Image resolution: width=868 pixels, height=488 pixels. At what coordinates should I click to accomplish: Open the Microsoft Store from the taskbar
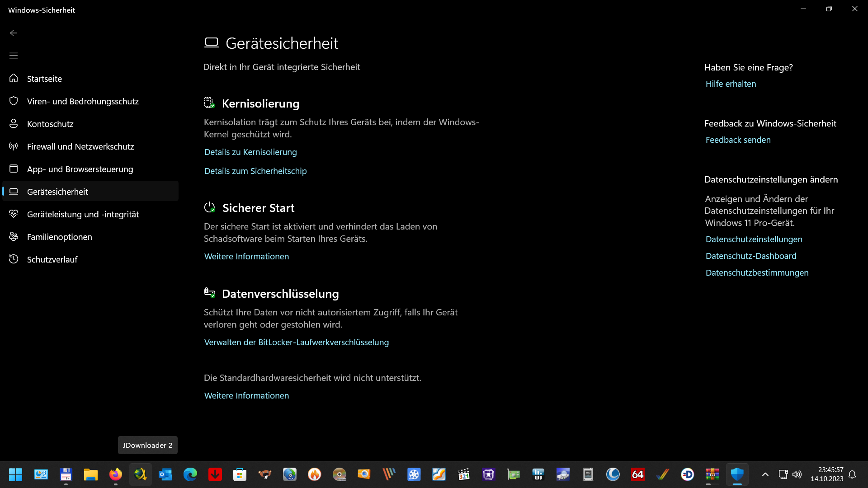(240, 474)
